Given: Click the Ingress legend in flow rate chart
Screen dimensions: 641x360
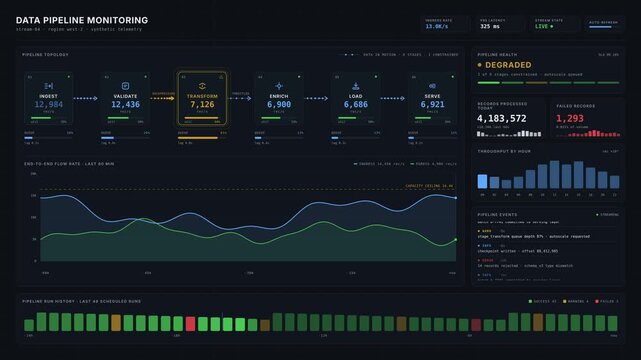Looking at the screenshot, I should click(x=379, y=164).
